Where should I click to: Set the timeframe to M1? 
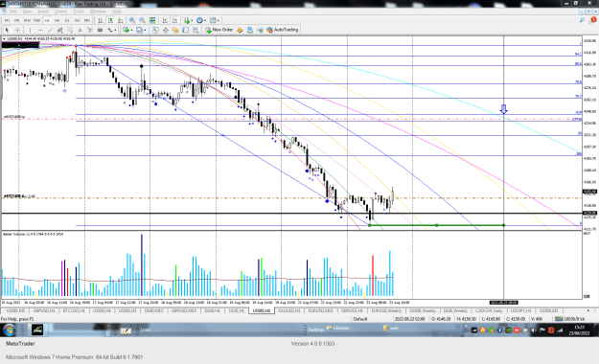click(7, 20)
